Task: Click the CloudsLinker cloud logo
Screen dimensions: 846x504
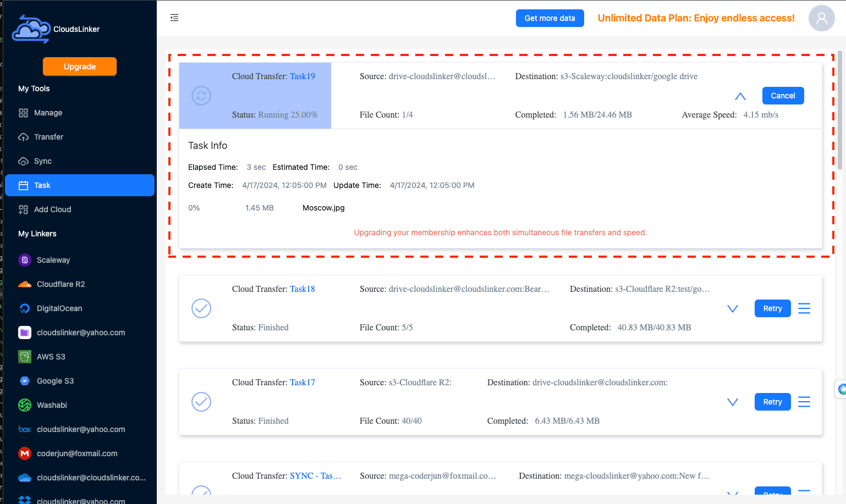Action: 31,29
